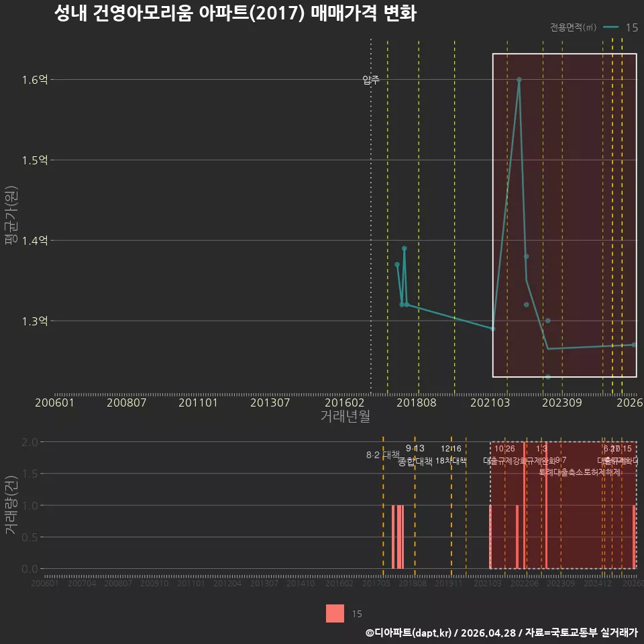Click the 201602 label on the price chart axis
This screenshot has width=644, height=644.
345,402
